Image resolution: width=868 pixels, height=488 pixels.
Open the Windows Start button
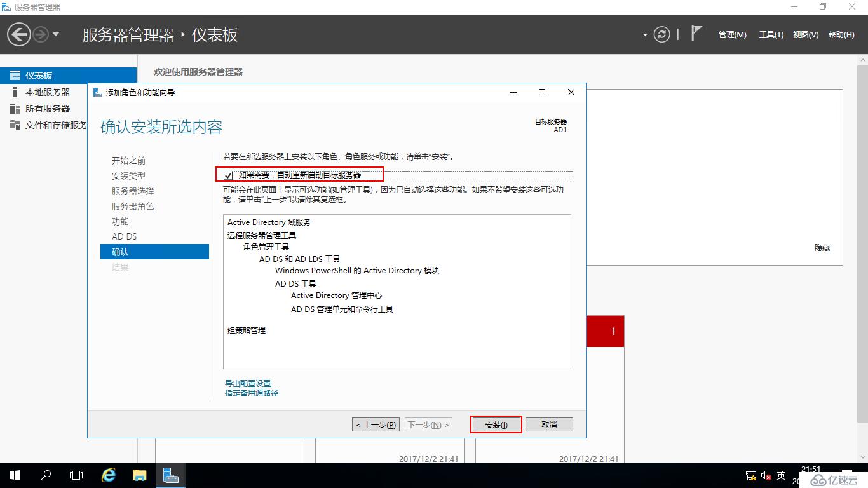15,475
